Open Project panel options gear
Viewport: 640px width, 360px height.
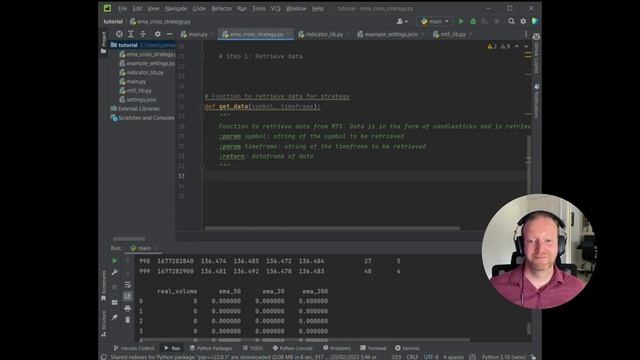point(158,34)
